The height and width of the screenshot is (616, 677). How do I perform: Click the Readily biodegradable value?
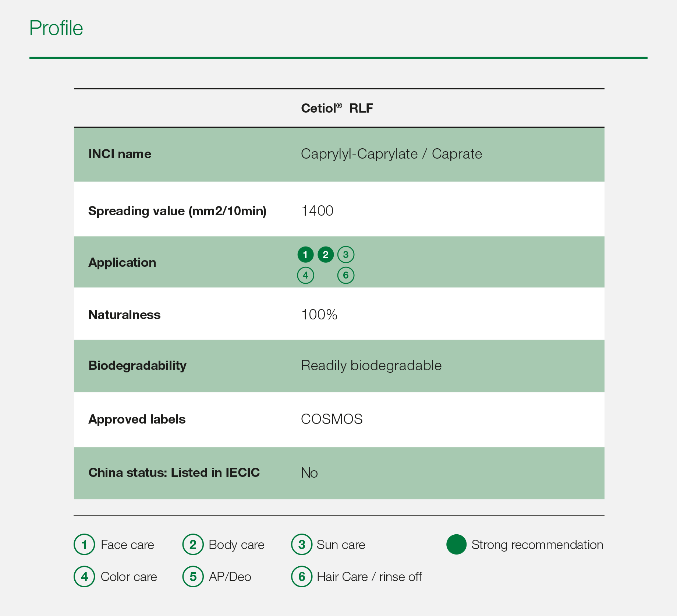371,365
